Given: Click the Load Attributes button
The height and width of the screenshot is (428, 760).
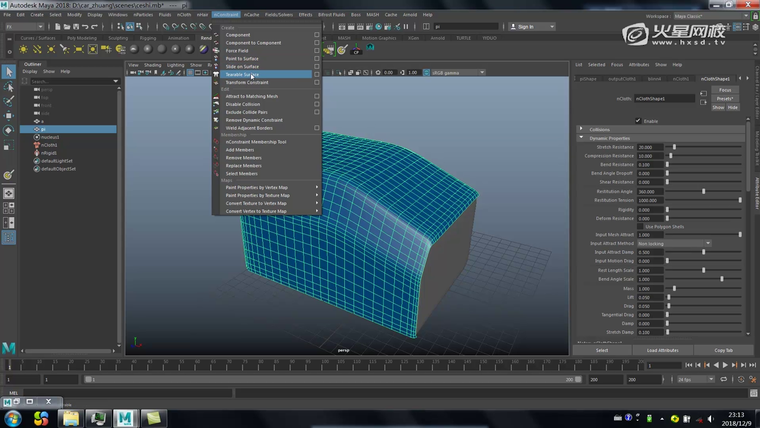Looking at the screenshot, I should (662, 350).
